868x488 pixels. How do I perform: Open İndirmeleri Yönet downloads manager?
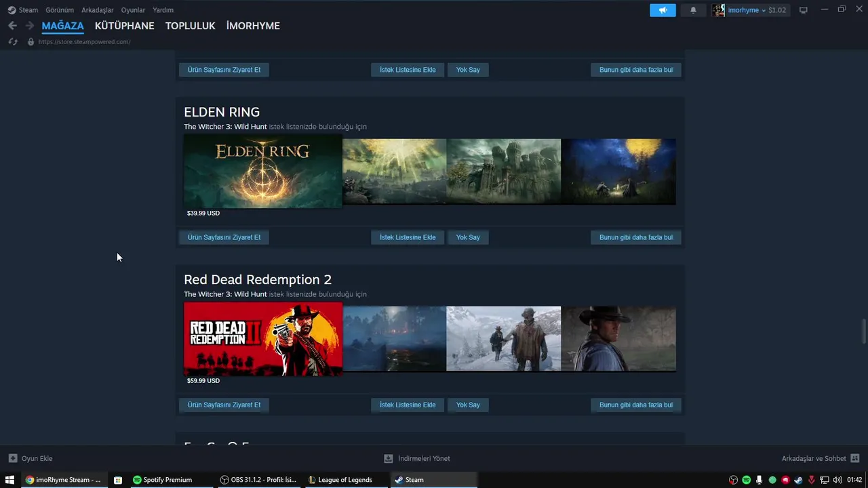pos(424,458)
